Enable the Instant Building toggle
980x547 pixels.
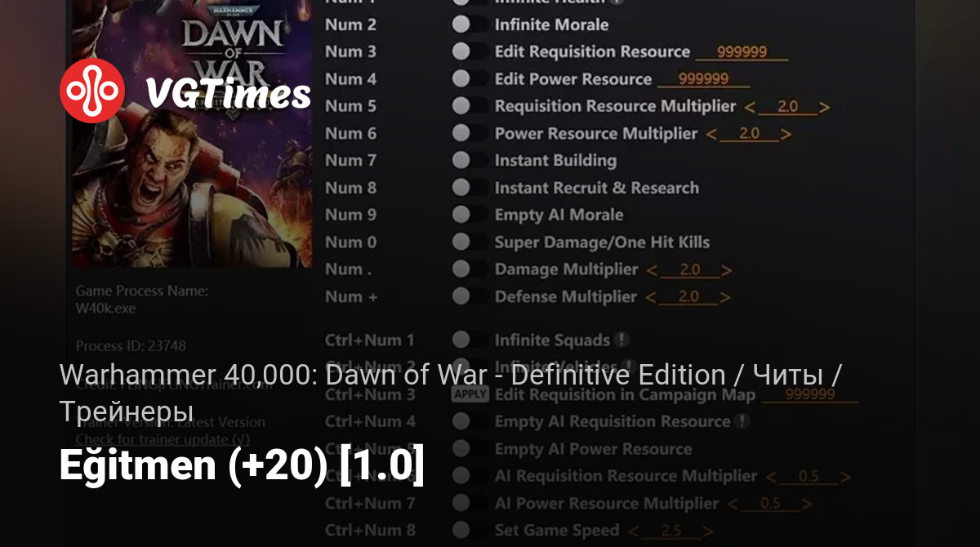tap(461, 160)
